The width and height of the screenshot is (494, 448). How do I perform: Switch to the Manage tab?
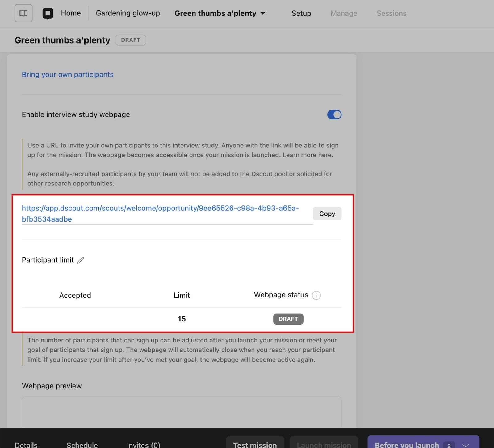(x=344, y=13)
